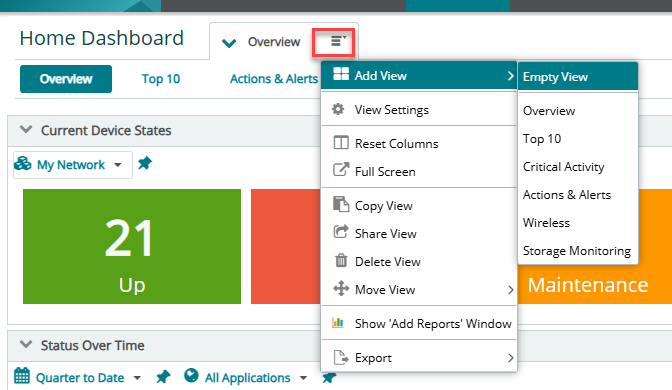
Task: Select Empty View in the submenu
Action: (578, 77)
